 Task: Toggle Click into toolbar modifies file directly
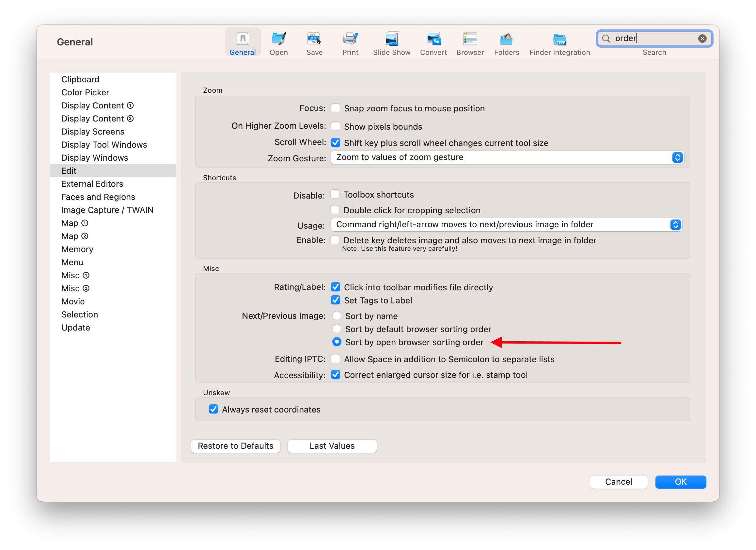(335, 287)
